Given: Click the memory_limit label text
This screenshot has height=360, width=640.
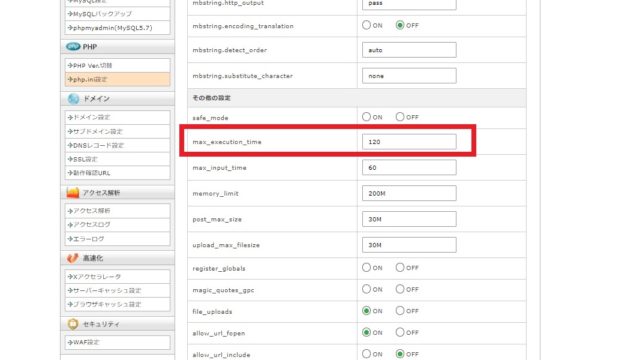Looking at the screenshot, I should (x=216, y=193).
